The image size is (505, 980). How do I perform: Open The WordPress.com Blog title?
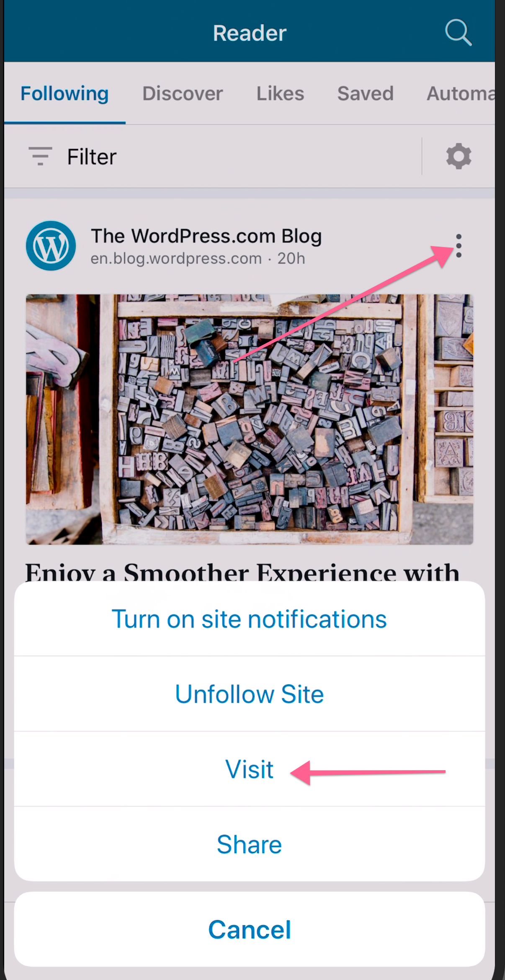(x=206, y=236)
